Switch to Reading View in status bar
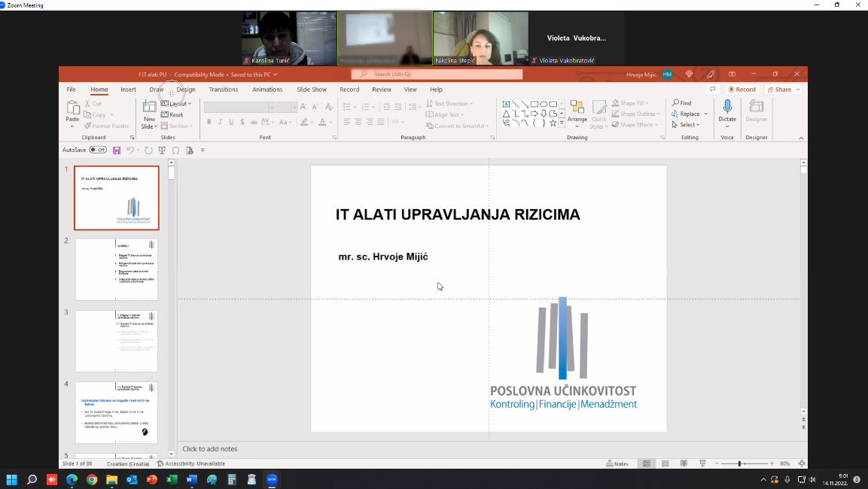The height and width of the screenshot is (489, 868). coord(684,463)
